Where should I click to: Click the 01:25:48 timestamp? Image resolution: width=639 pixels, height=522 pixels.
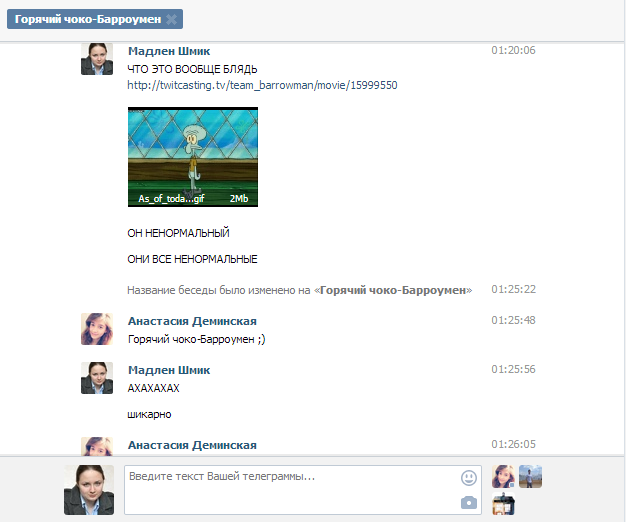pyautogui.click(x=513, y=320)
